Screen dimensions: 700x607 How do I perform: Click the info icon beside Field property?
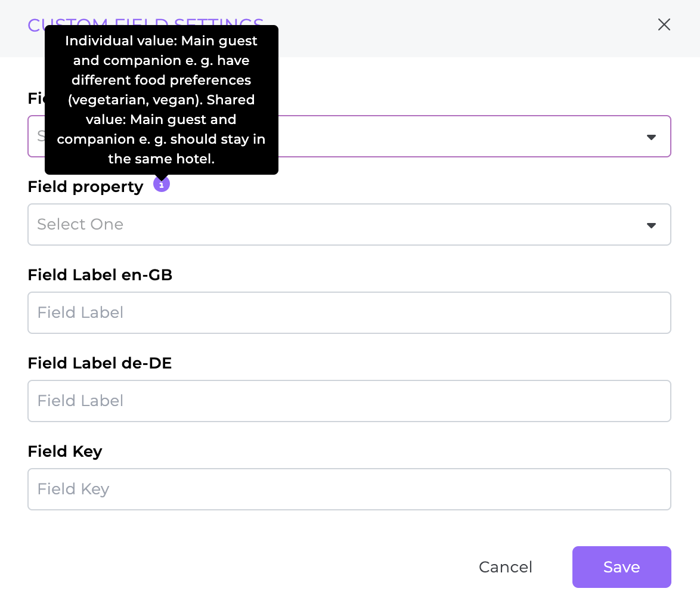click(x=161, y=184)
